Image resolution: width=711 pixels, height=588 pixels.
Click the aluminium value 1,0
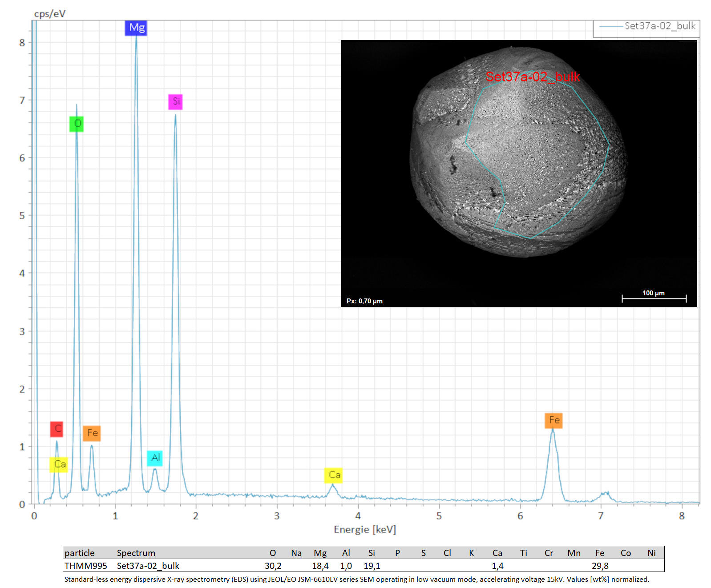[346, 566]
